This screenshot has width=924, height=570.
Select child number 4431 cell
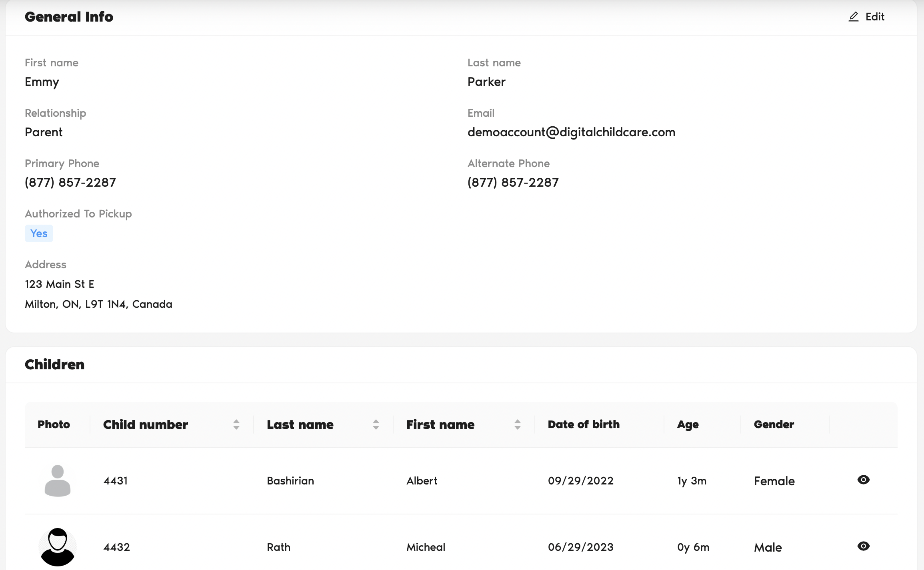116,481
